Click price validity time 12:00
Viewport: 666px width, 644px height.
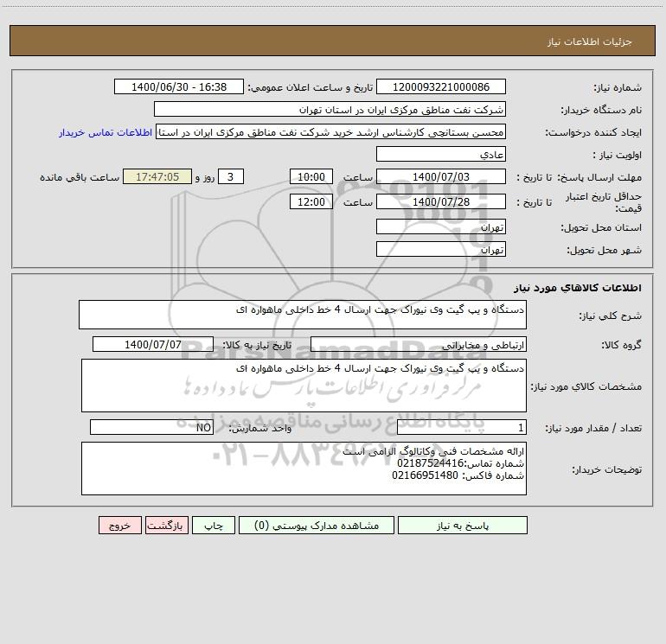311,201
